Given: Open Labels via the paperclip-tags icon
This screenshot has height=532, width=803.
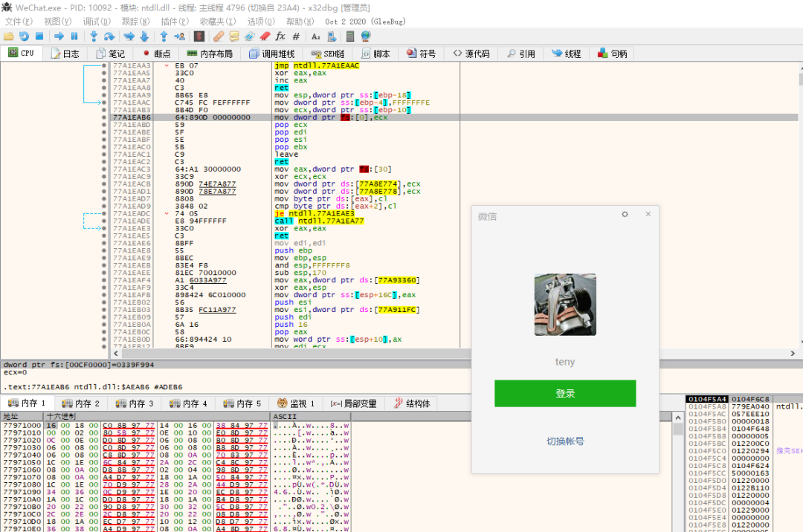Looking at the screenshot, I should tap(249, 36).
